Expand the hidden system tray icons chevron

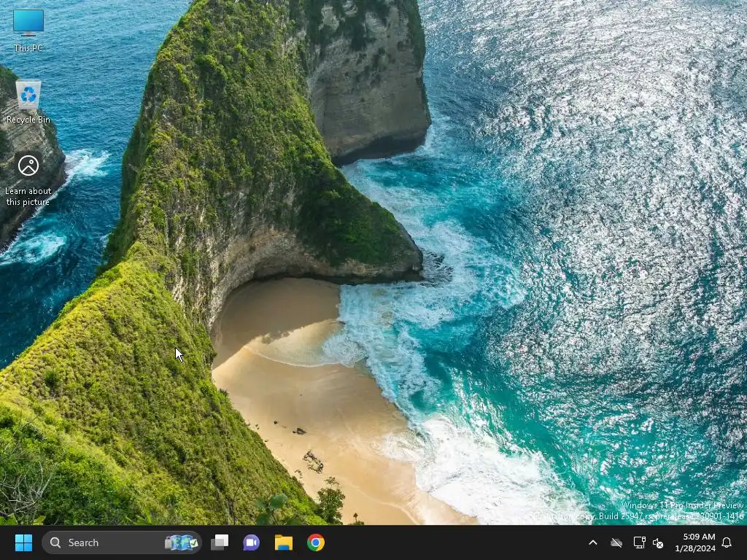[x=593, y=542]
